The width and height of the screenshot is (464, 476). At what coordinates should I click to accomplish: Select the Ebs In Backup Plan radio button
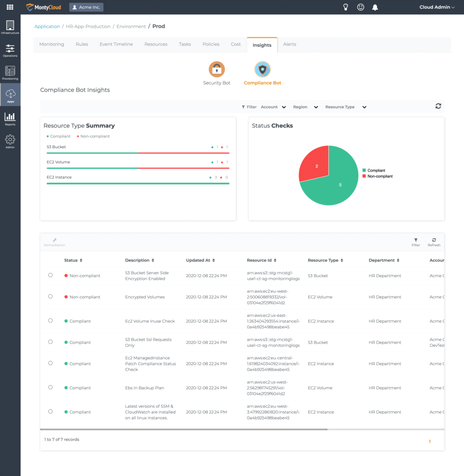pyautogui.click(x=51, y=387)
